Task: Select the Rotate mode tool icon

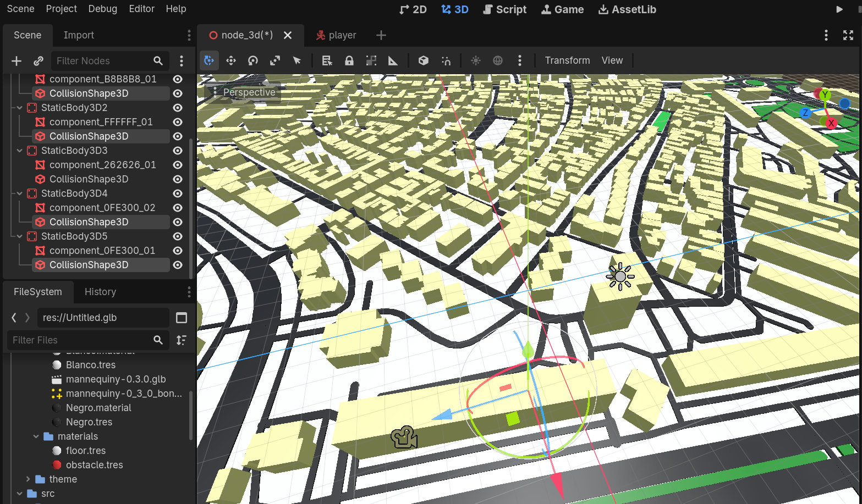Action: [253, 60]
